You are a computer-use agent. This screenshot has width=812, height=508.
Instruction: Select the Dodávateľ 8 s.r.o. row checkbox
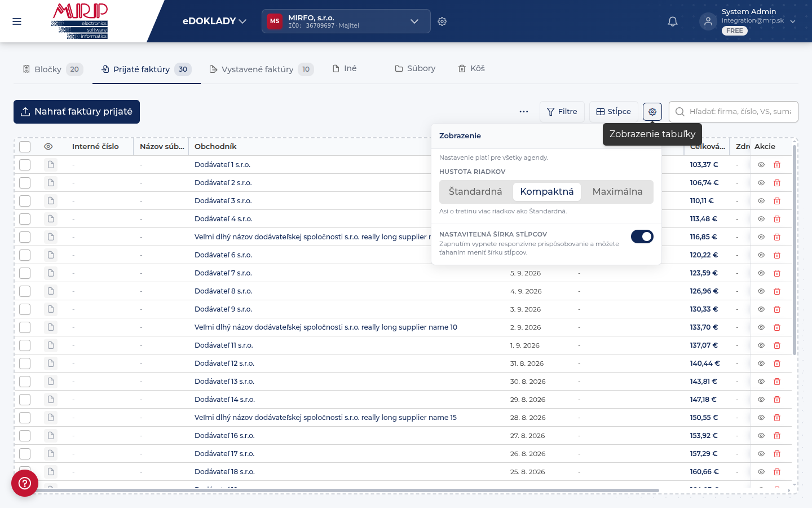pos(25,291)
